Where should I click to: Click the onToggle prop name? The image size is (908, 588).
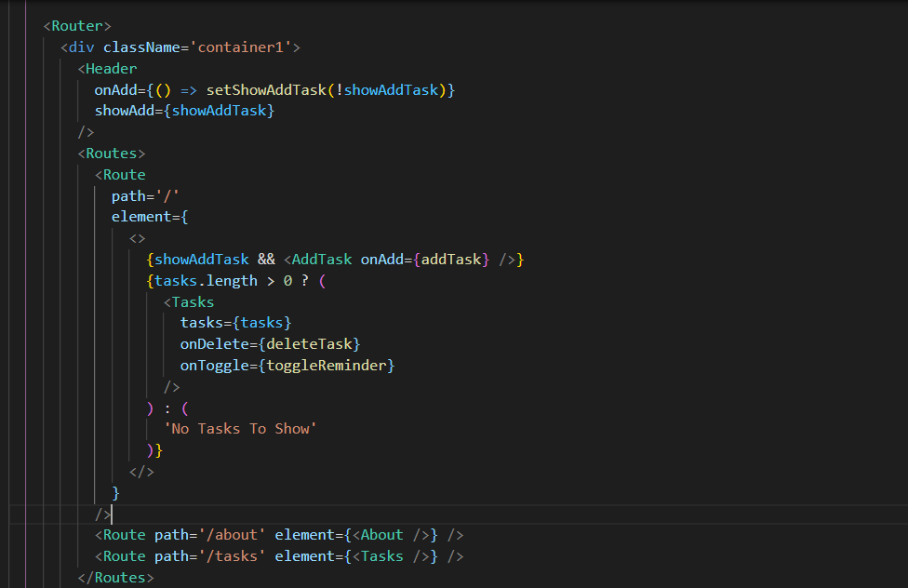pos(215,366)
